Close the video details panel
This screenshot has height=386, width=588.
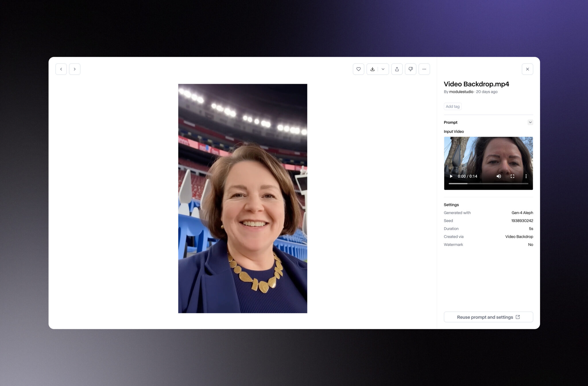(527, 69)
